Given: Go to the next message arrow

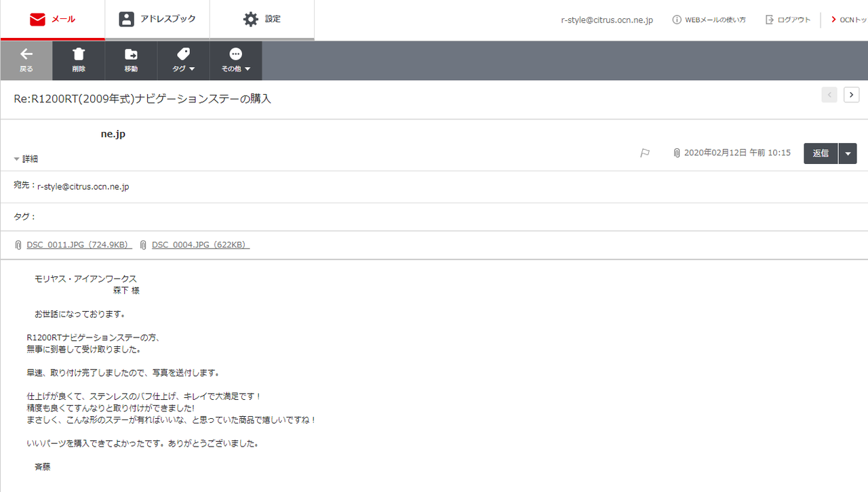Looking at the screenshot, I should pos(851,95).
